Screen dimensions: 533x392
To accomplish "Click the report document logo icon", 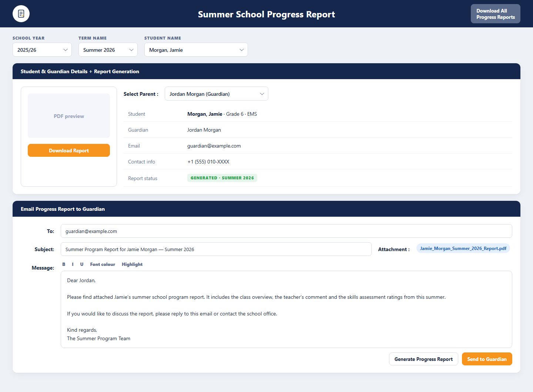I will coord(21,14).
